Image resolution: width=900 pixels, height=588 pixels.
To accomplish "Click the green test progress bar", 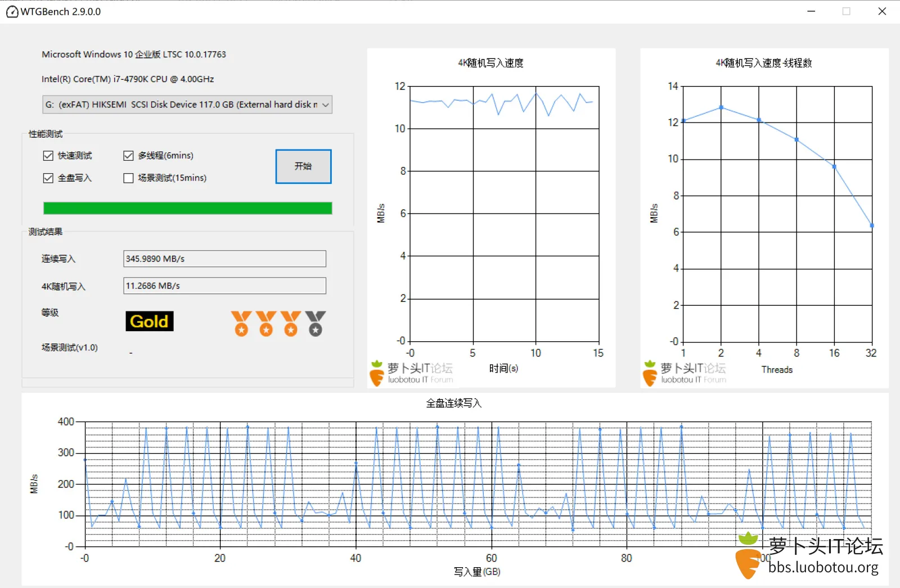I will 187,208.
